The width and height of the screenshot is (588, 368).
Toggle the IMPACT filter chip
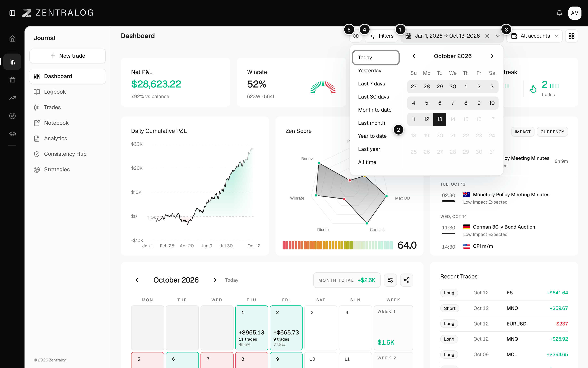click(522, 132)
